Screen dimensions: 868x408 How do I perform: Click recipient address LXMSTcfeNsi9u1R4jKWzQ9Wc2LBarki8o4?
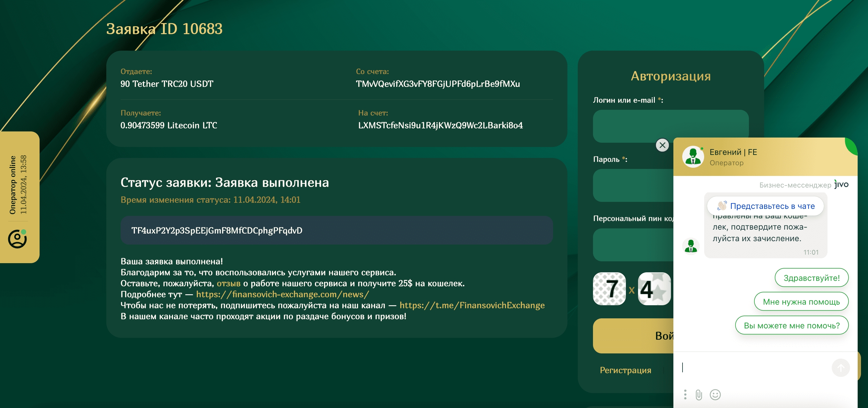tap(440, 126)
